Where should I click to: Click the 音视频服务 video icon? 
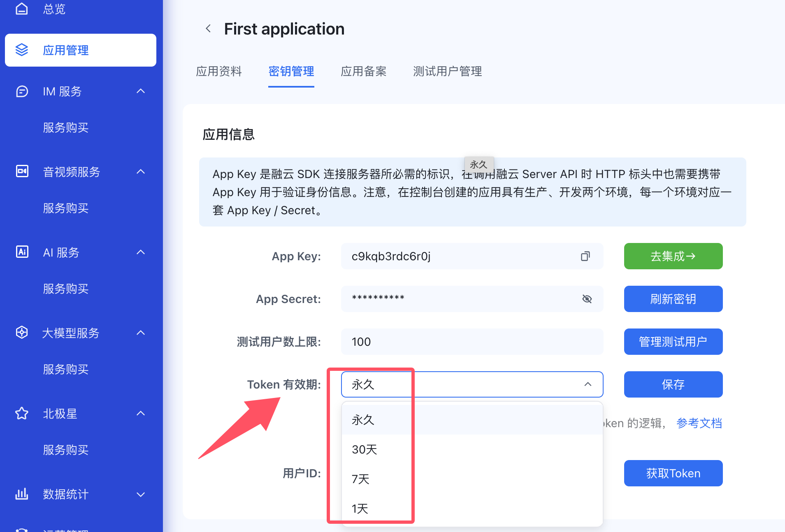pyautogui.click(x=22, y=171)
